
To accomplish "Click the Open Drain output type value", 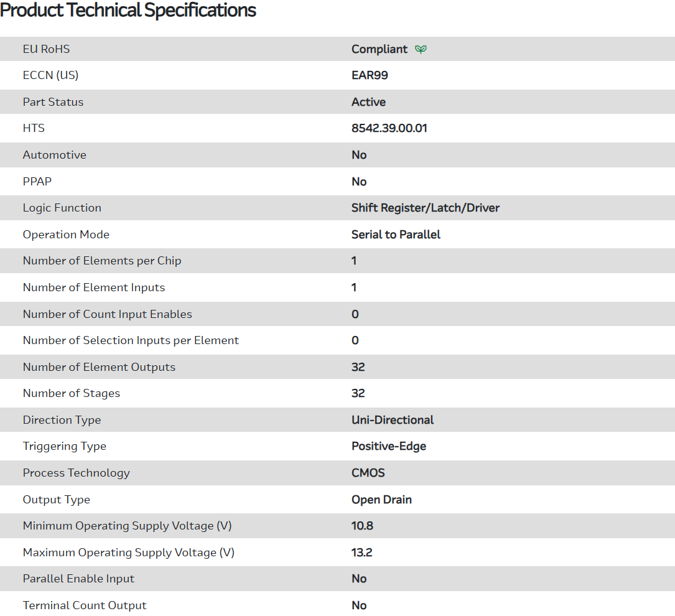I will click(381, 500).
